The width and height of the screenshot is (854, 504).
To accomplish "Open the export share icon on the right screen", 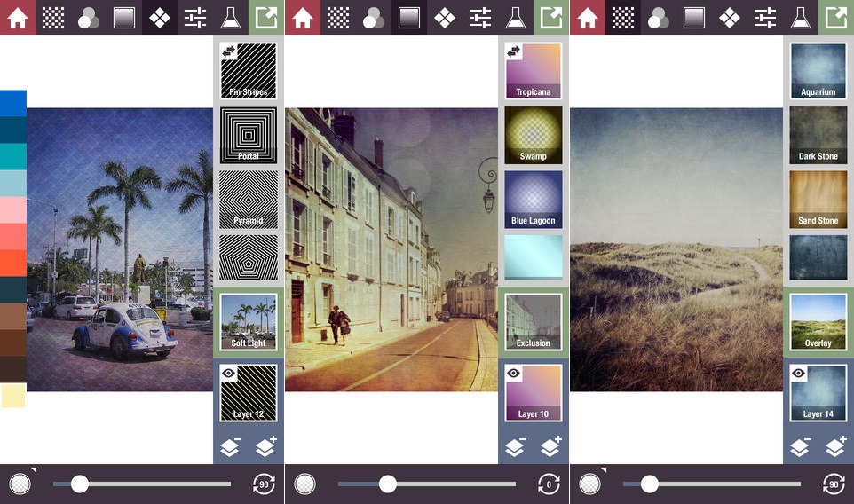I will 835,18.
